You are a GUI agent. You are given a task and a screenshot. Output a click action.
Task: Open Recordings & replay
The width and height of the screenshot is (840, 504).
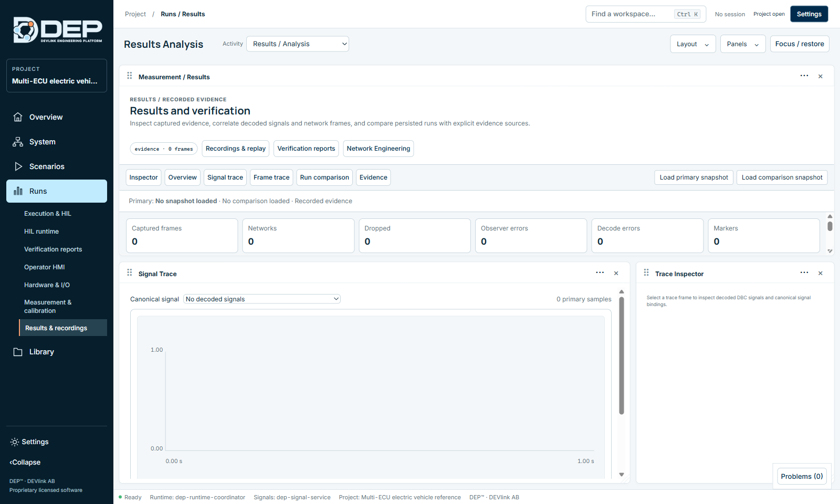pos(236,149)
